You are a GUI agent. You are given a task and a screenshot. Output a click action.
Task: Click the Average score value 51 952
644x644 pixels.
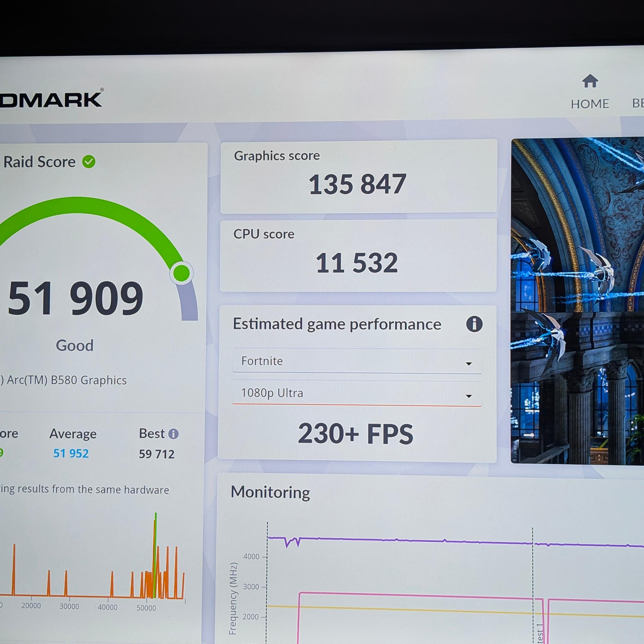click(x=71, y=453)
